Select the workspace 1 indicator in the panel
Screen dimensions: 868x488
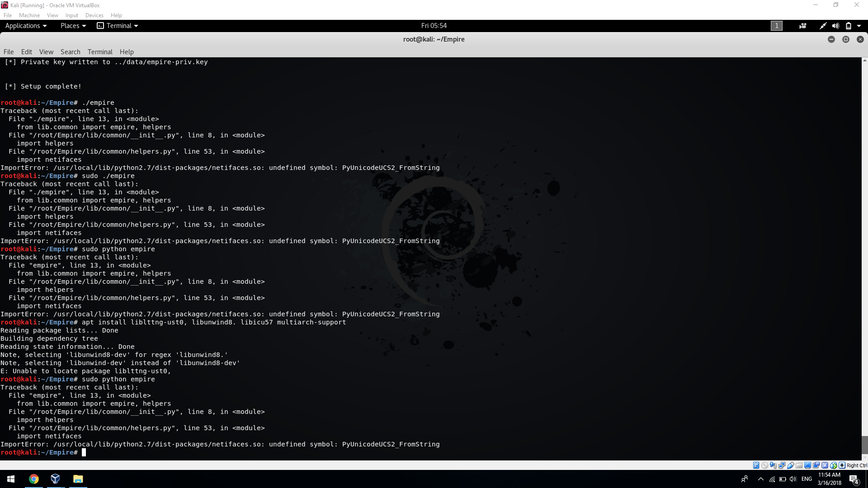(776, 26)
